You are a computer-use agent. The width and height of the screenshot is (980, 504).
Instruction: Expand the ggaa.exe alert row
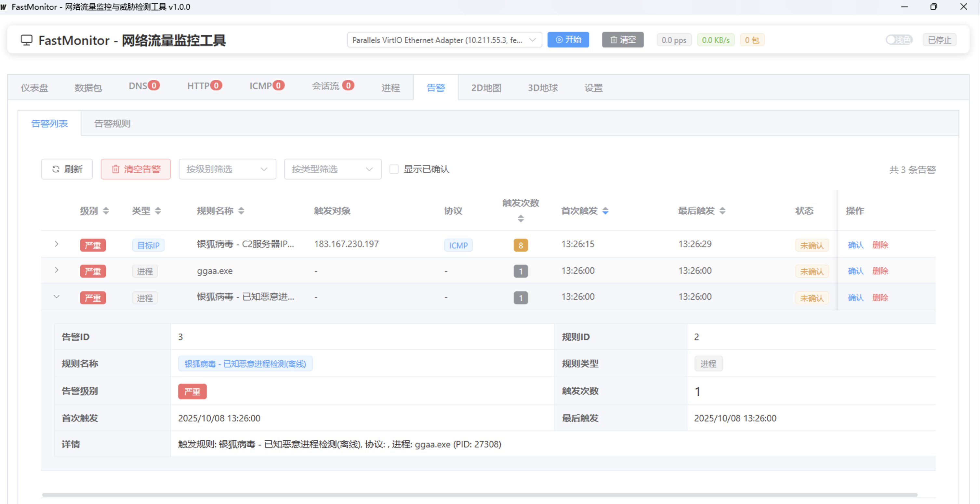pos(57,270)
